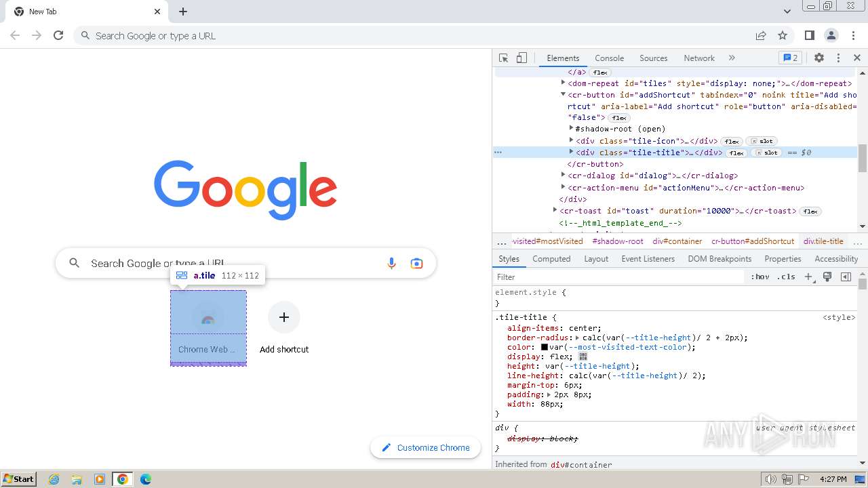868x488 pixels.
Task: Expand the padding value triangle
Action: pyautogui.click(x=549, y=394)
